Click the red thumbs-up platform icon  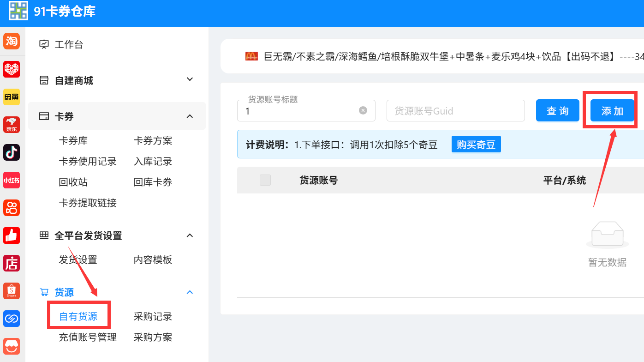[x=12, y=235]
